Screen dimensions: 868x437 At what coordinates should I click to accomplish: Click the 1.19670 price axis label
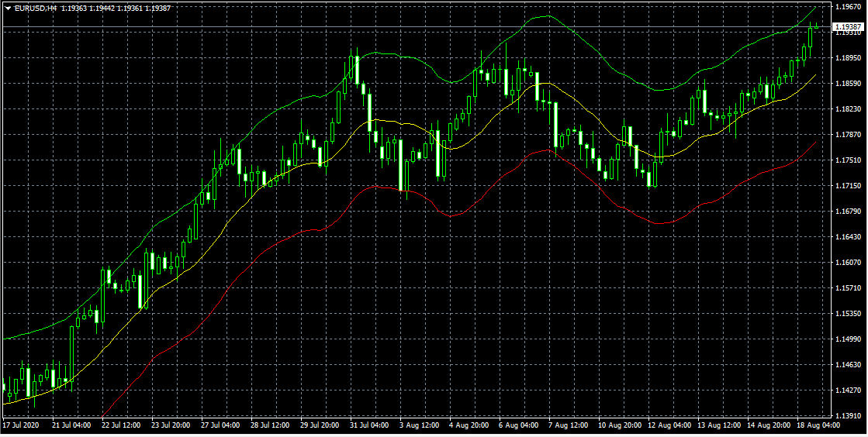(x=848, y=7)
